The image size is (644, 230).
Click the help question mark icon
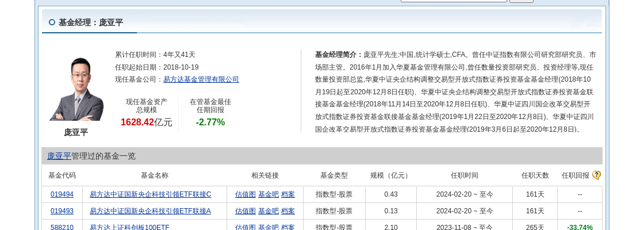click(596, 175)
